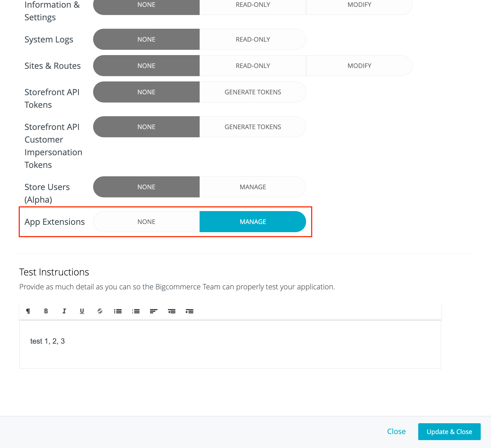Apply strikethrough formatting in the editor
Image resolution: width=491 pixels, height=448 pixels.
(x=100, y=311)
